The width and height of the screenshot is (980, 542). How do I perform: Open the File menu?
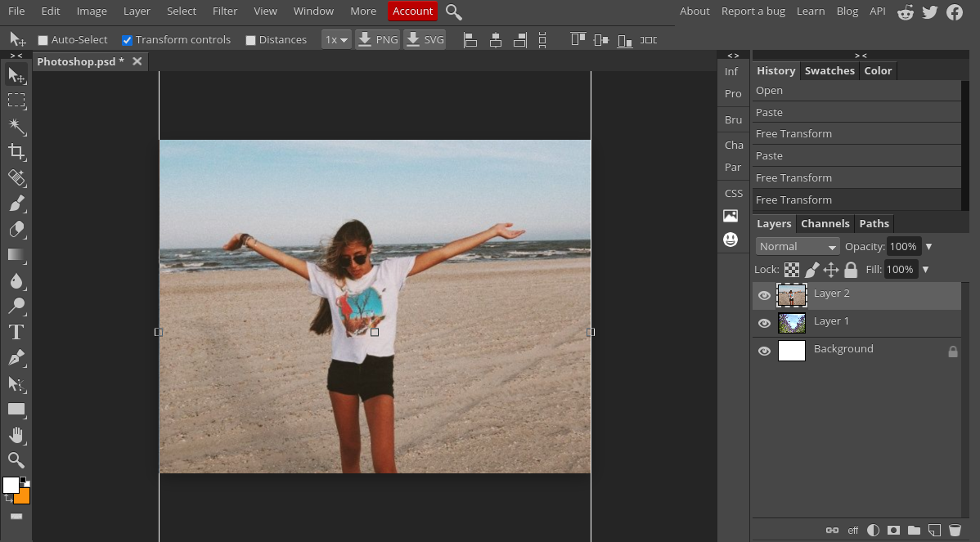pos(16,11)
